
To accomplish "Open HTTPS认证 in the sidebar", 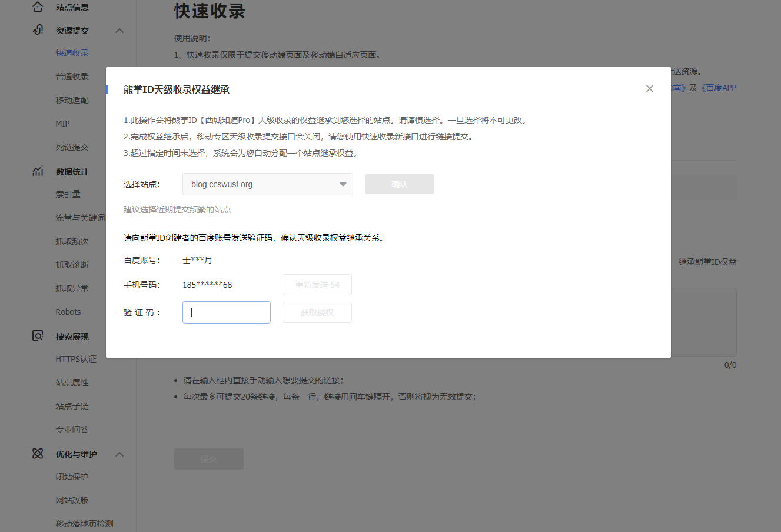I will click(x=76, y=359).
